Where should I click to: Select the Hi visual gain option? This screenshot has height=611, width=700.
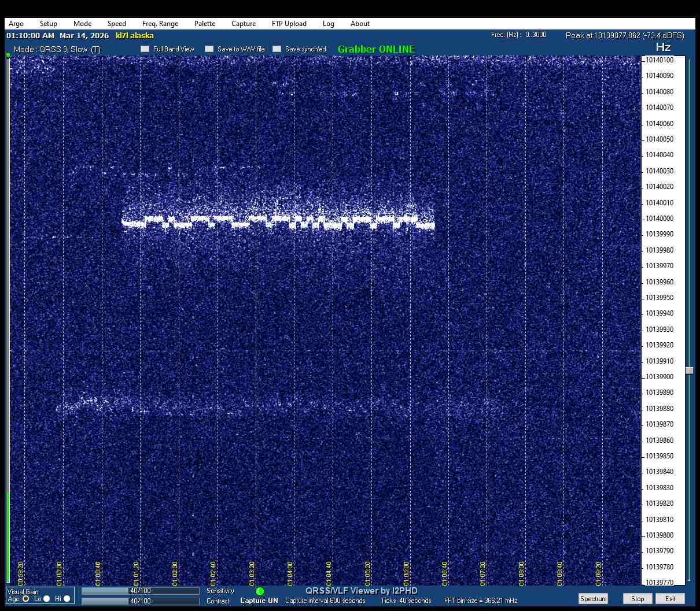click(x=67, y=599)
